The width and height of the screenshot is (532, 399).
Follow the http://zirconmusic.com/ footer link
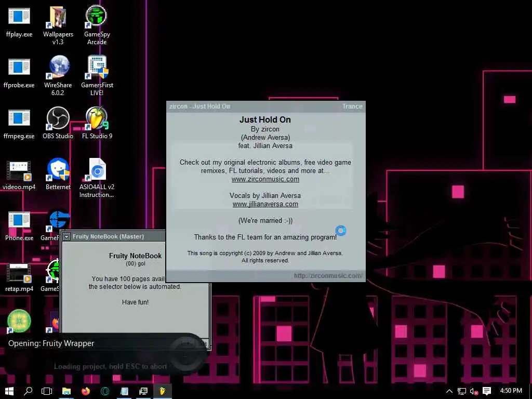click(328, 275)
